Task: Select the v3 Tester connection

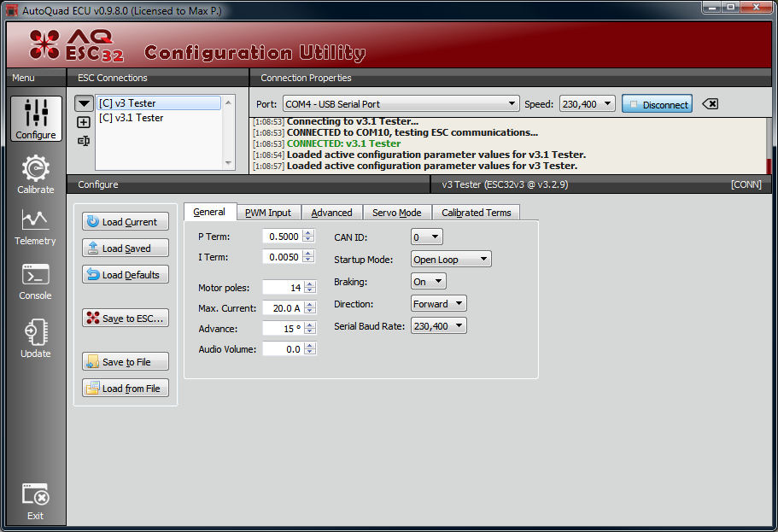Action: (x=158, y=103)
